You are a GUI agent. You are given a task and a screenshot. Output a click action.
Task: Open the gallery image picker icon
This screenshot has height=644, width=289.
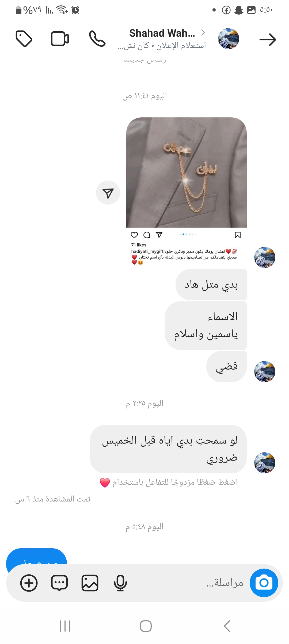click(x=90, y=583)
